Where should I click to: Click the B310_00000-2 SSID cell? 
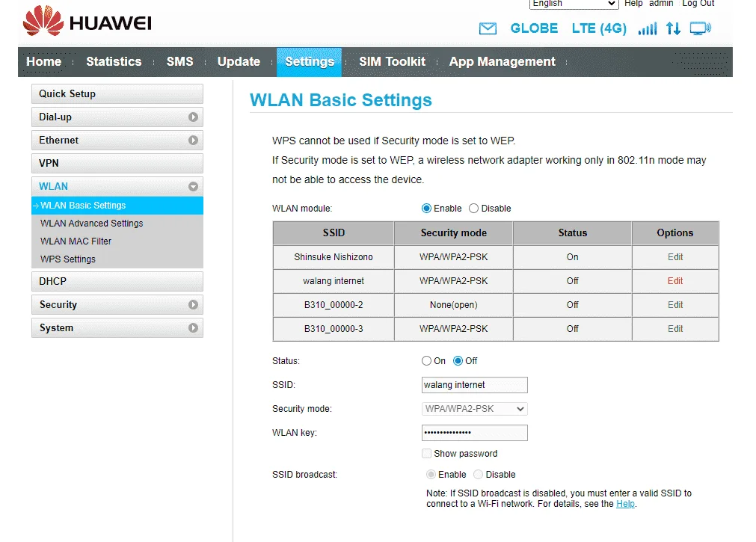coord(334,305)
